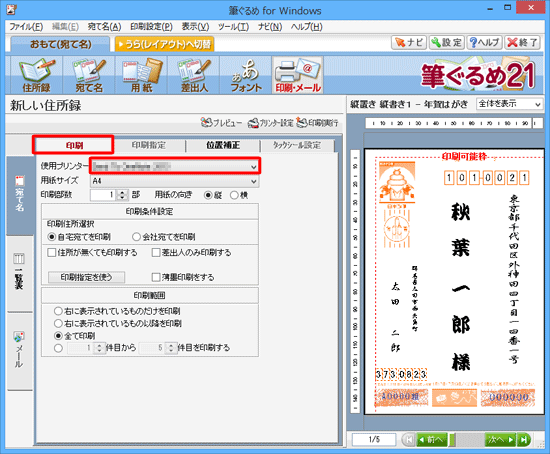Switch to the タックシール設定 tab
The height and width of the screenshot is (454, 550).
[x=297, y=145]
